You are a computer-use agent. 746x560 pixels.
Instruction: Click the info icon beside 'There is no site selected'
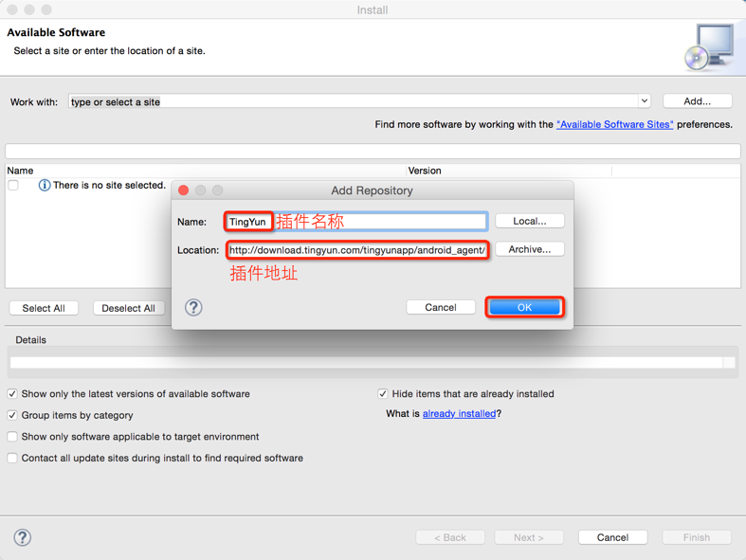coord(44,186)
